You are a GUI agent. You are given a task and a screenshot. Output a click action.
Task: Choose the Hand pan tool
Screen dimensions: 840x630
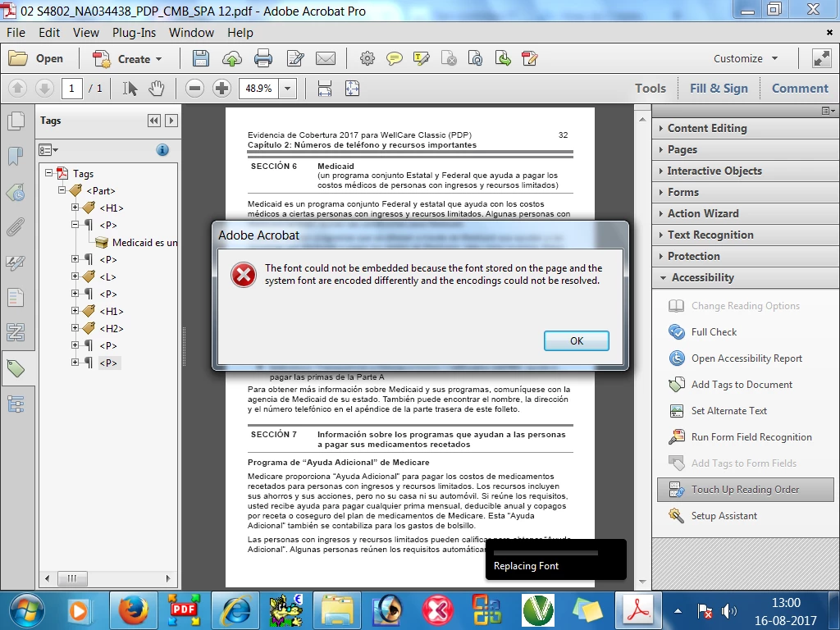pyautogui.click(x=157, y=89)
